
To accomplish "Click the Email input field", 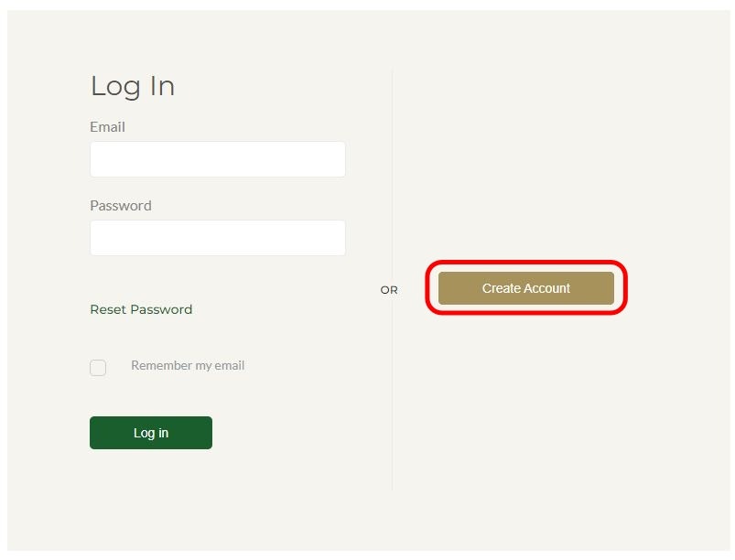I will 217,159.
